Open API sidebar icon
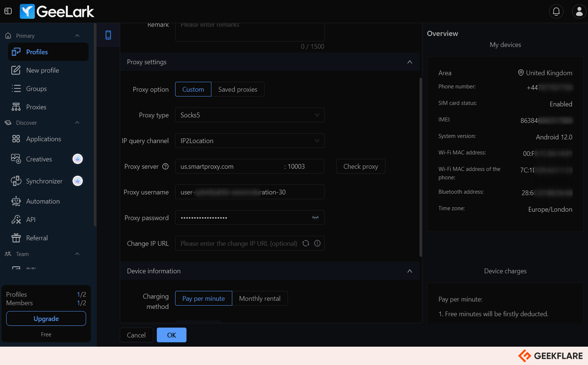The height and width of the screenshot is (365, 588). click(16, 219)
